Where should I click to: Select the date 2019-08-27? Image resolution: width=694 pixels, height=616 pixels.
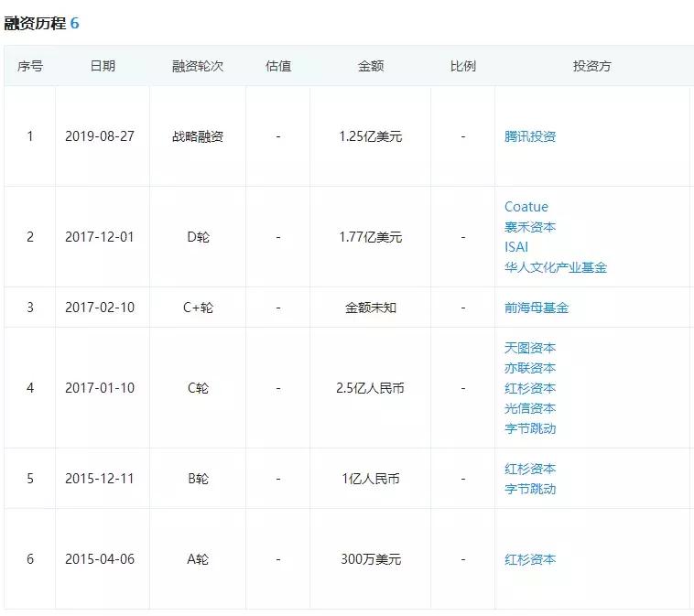[100, 136]
